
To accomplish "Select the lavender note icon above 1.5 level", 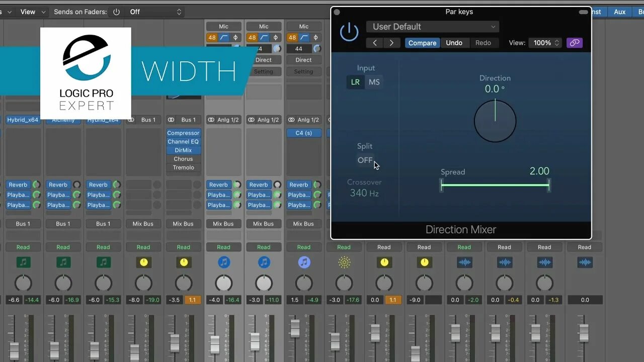I will pos(304,262).
